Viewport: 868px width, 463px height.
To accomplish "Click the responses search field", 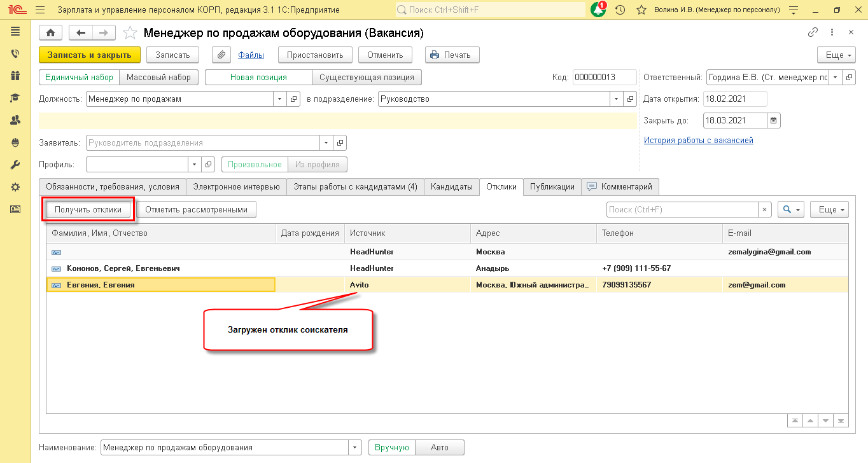I will tap(681, 210).
